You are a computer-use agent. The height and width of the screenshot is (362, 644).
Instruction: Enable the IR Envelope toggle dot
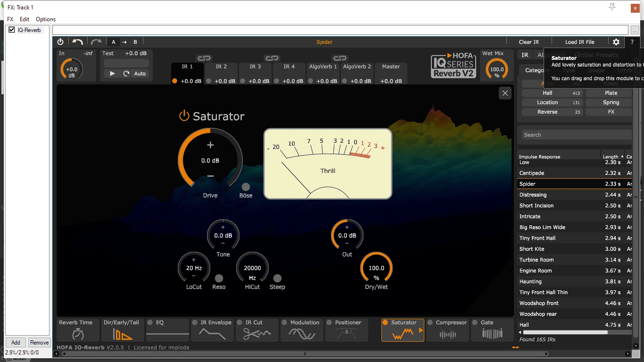pyautogui.click(x=195, y=323)
